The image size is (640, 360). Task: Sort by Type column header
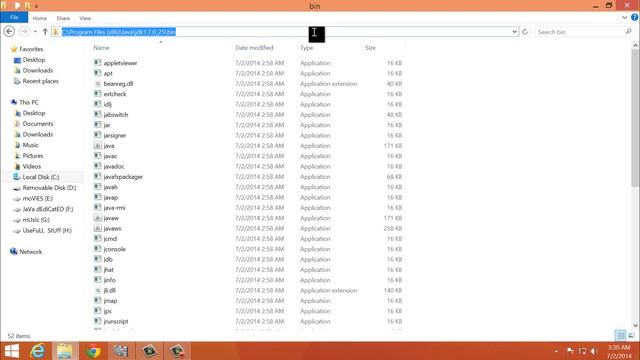[x=307, y=48]
